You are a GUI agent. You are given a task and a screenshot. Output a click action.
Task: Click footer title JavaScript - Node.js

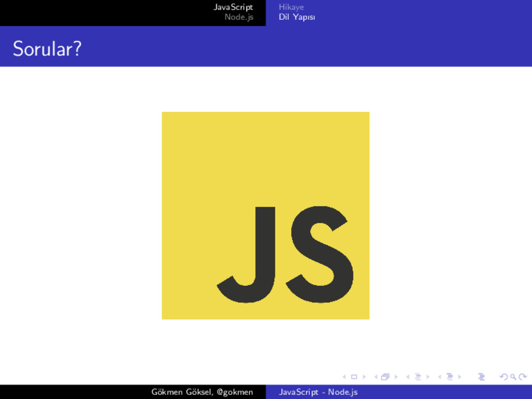(318, 392)
